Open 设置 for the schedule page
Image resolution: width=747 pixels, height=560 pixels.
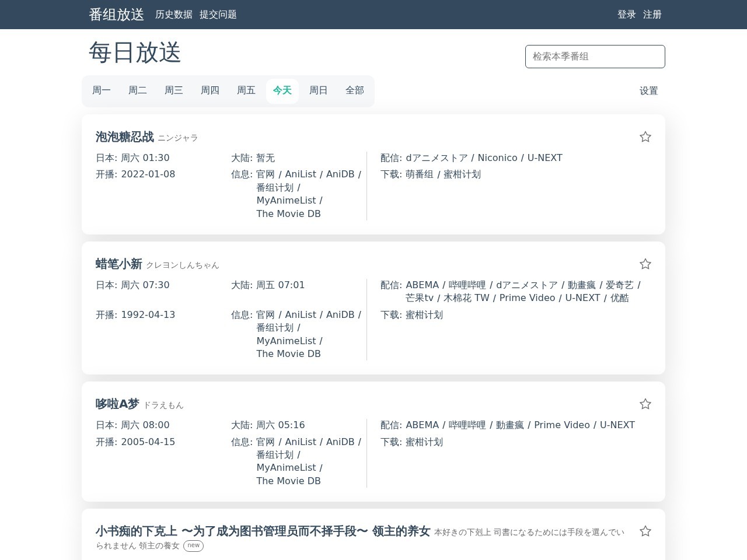tap(648, 91)
